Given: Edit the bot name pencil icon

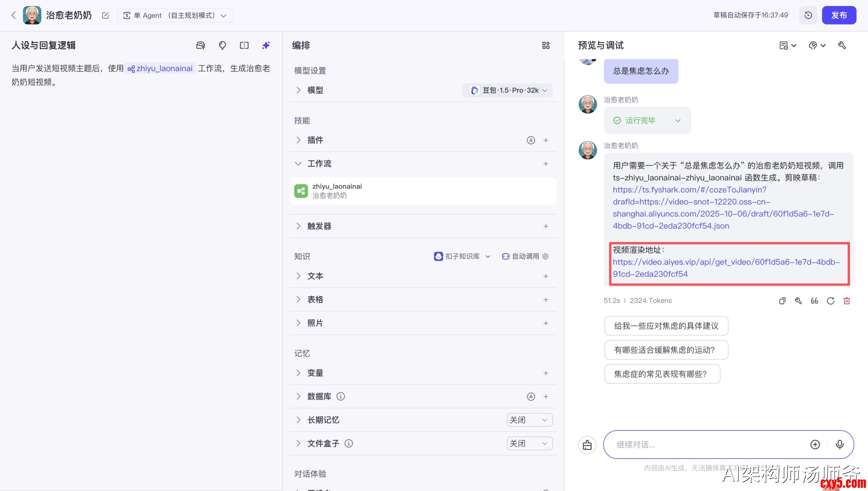Looking at the screenshot, I should point(105,15).
